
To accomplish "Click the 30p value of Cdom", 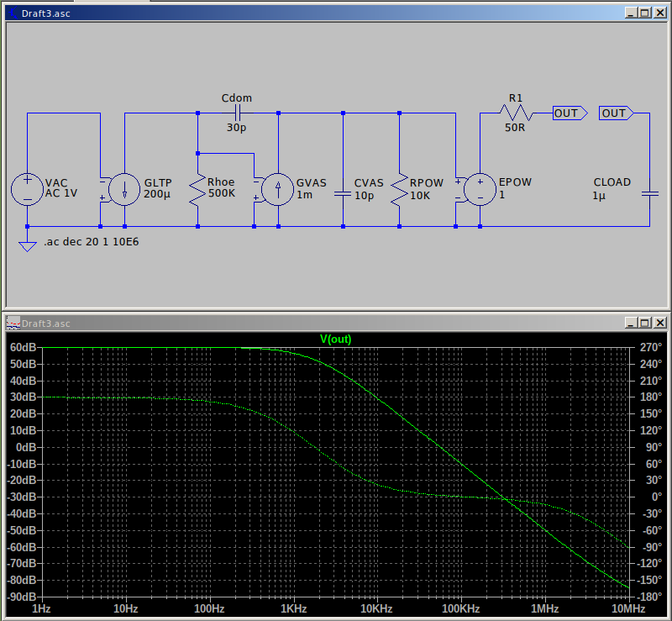I will 237,128.
